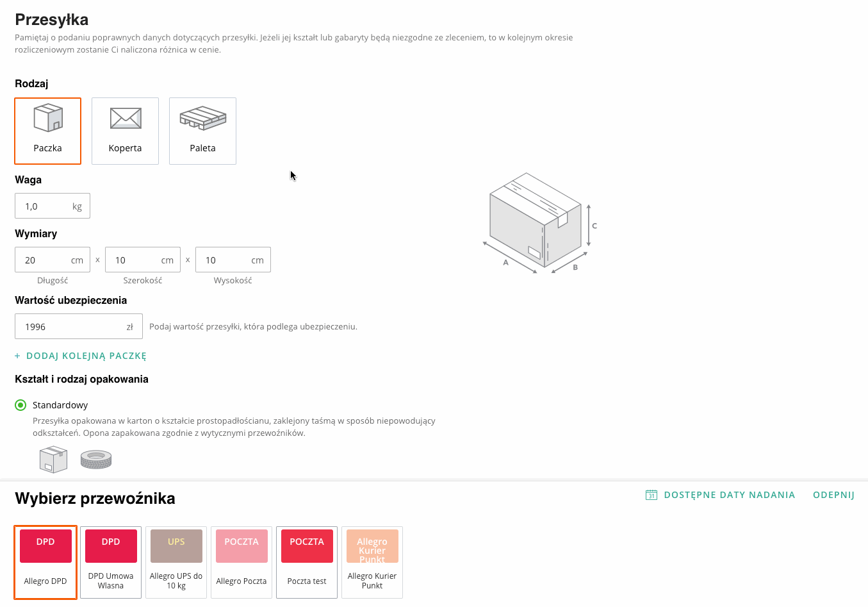The image size is (868, 607).
Task: Click the calendar icon for shipping dates
Action: 651,495
